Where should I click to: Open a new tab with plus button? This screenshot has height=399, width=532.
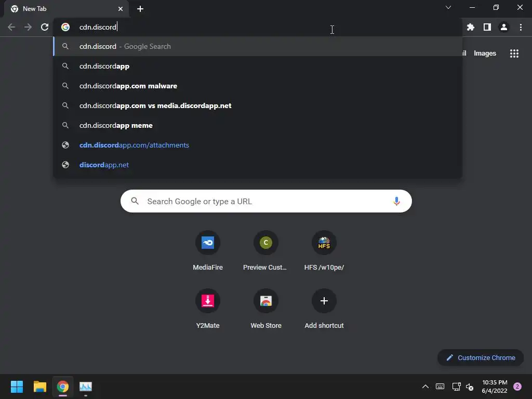coord(140,9)
